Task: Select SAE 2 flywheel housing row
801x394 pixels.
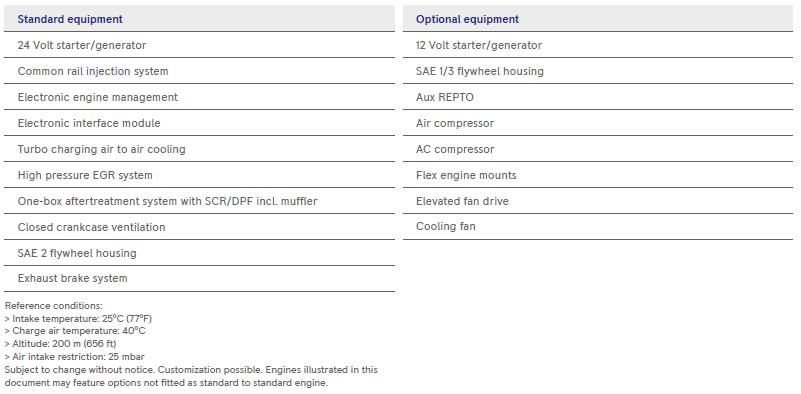Action: point(199,253)
